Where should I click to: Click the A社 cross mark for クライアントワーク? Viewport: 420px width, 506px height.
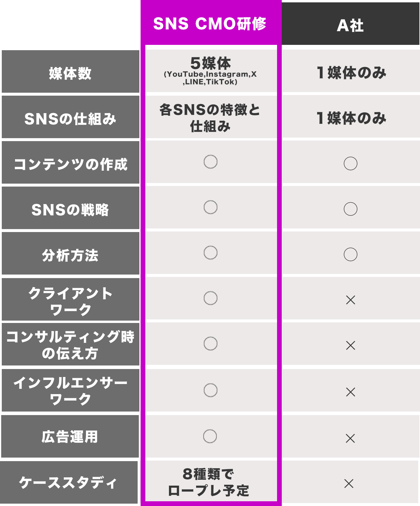(351, 300)
